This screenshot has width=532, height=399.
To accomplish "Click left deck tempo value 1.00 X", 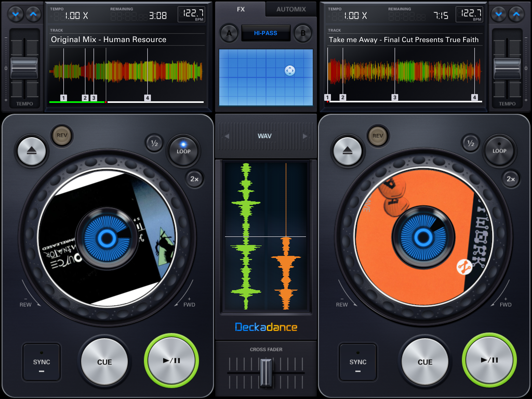I will pos(76,16).
